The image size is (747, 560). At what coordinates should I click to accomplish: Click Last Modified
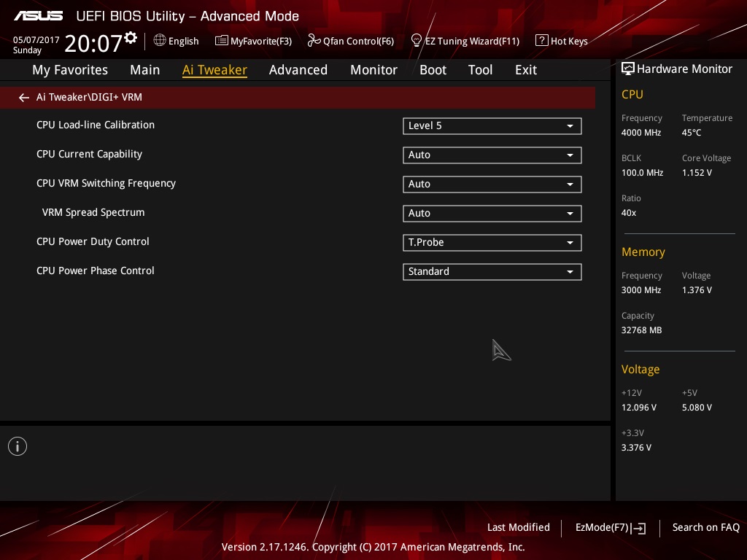pos(519,528)
